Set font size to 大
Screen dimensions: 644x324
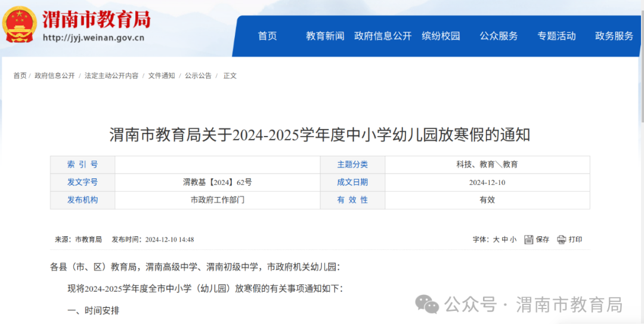[496, 240]
